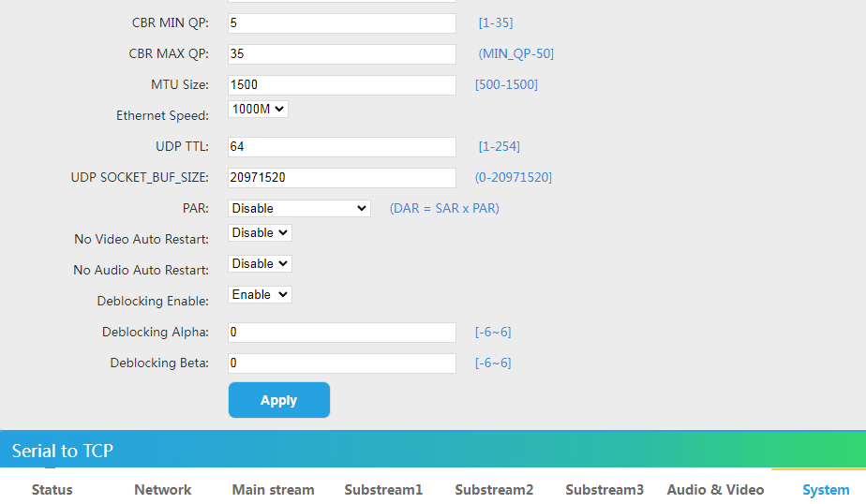Switch to the Network tab

pyautogui.click(x=163, y=490)
